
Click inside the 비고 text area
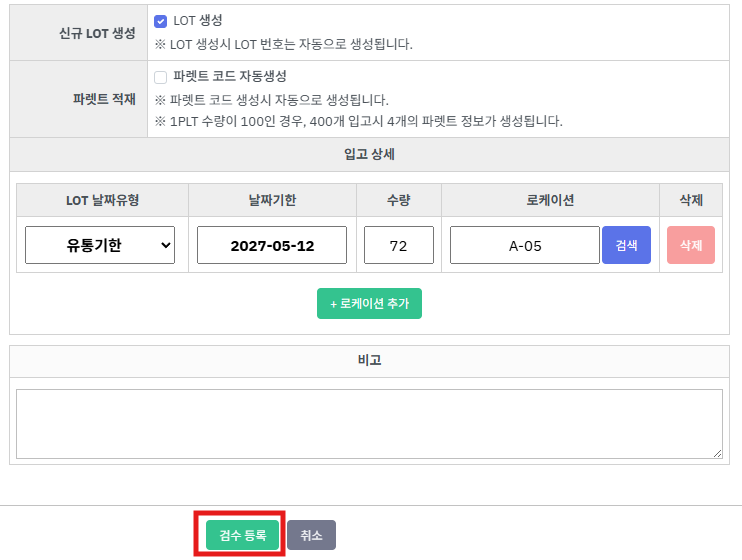tap(369, 423)
